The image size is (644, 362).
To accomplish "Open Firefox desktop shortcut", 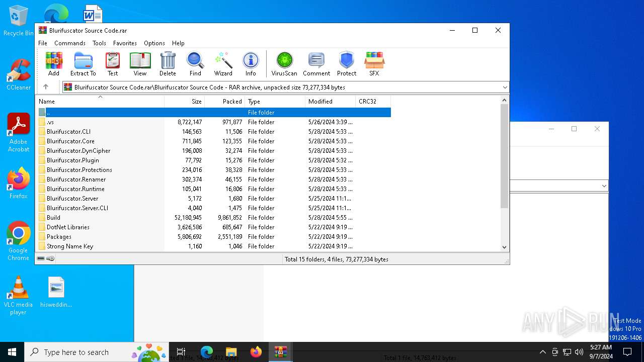I will point(18,184).
